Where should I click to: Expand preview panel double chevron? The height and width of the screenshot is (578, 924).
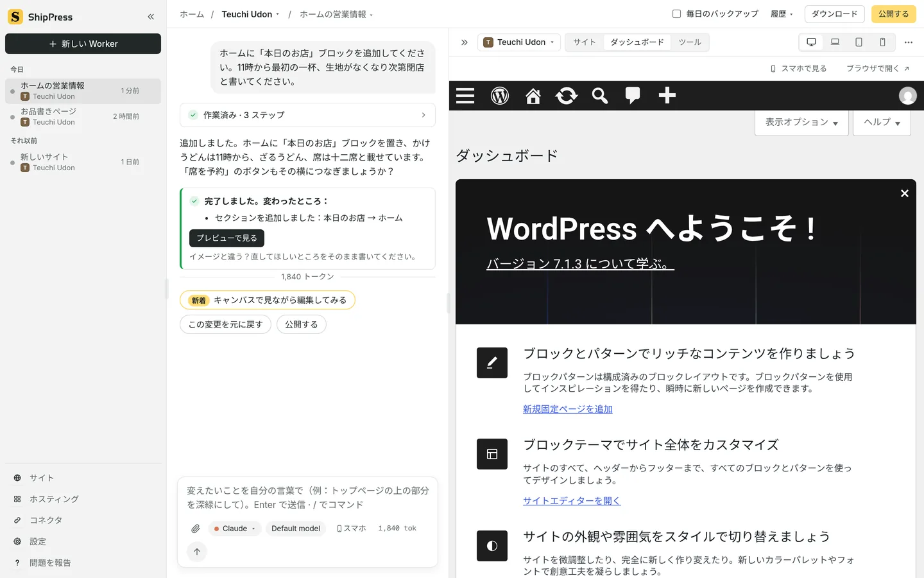[465, 42]
